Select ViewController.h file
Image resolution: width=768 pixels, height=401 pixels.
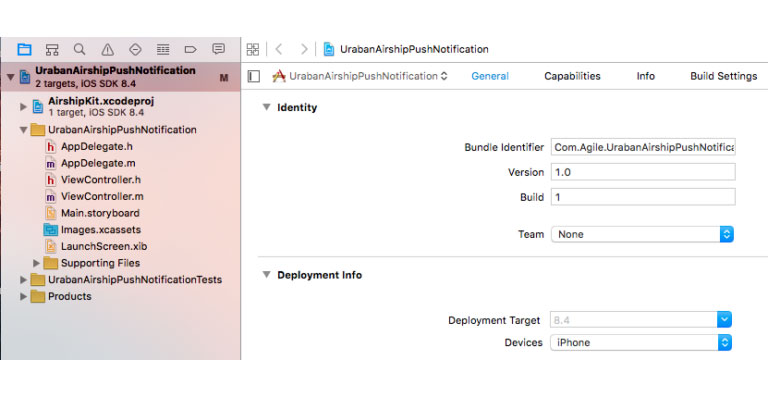tap(100, 180)
